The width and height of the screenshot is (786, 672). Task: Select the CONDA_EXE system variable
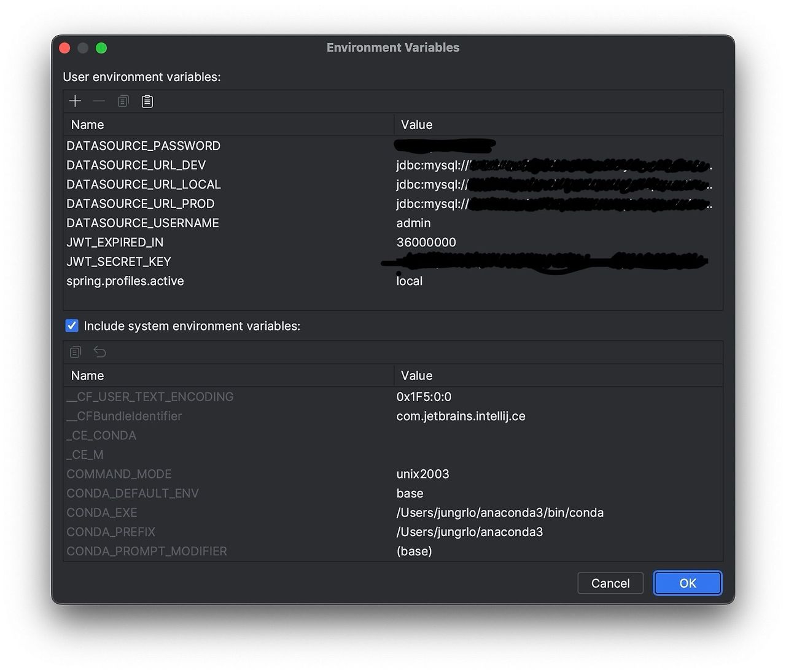click(x=102, y=512)
